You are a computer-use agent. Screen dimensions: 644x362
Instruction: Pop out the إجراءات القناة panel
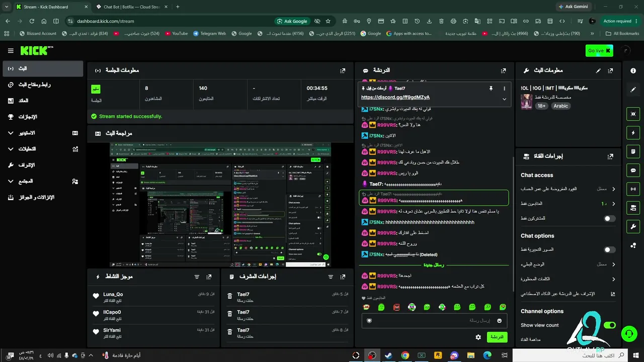coord(610,156)
